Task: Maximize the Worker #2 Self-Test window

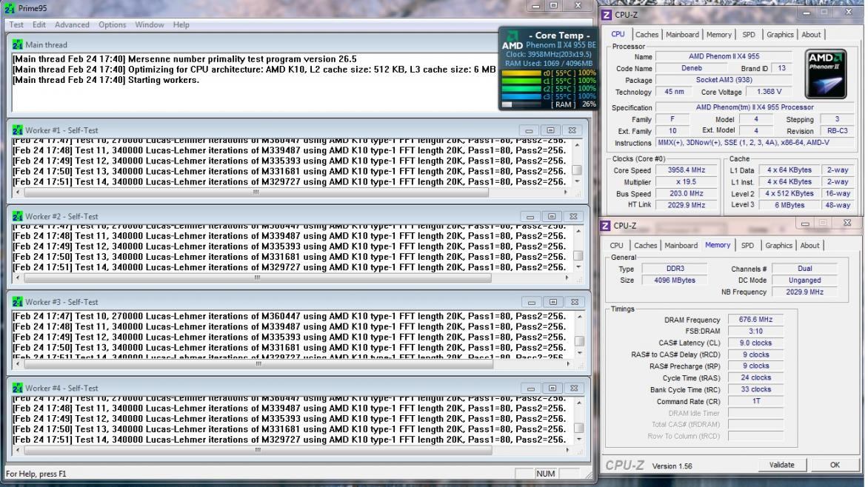Action: tap(552, 216)
